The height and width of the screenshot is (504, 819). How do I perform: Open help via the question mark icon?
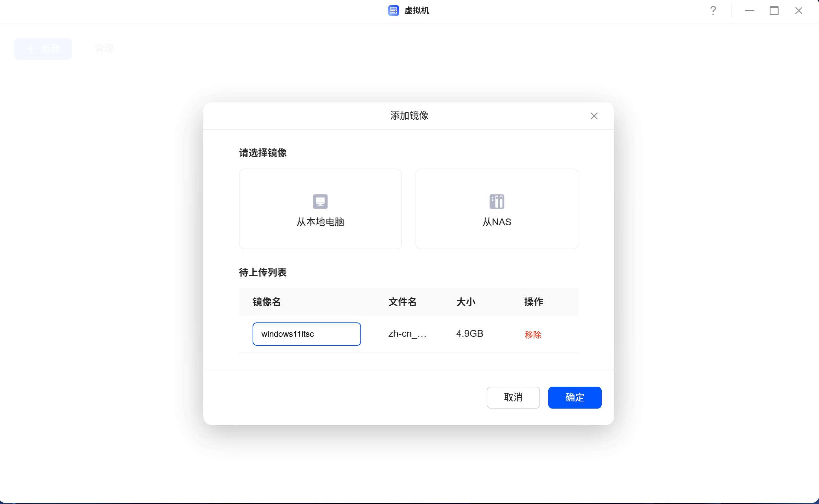tap(713, 11)
